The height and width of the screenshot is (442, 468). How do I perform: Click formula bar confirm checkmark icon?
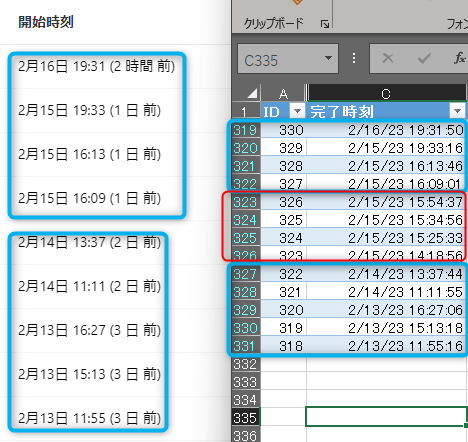click(424, 59)
